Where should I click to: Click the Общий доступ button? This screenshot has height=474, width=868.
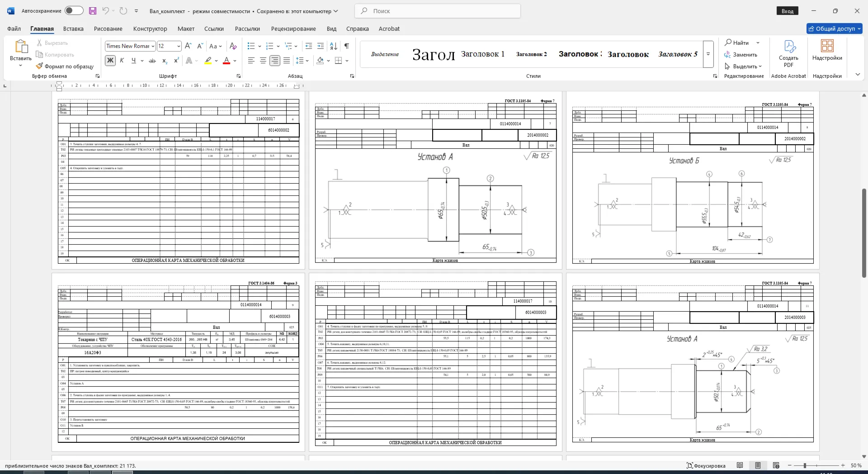point(835,28)
